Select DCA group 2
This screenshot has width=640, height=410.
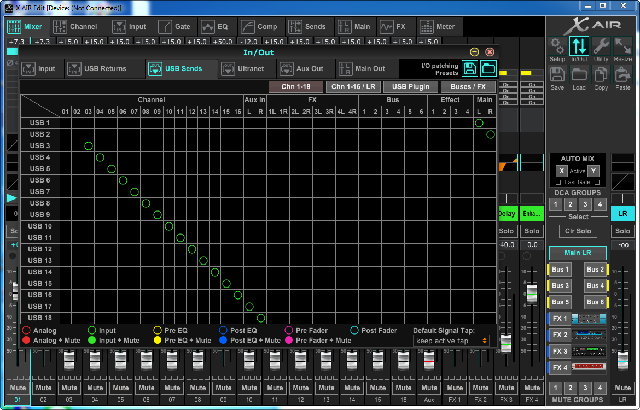point(570,204)
